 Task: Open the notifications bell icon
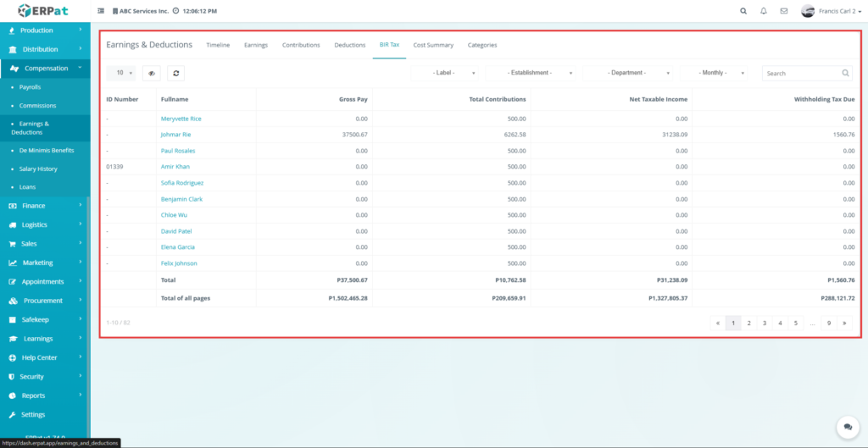[x=764, y=11]
